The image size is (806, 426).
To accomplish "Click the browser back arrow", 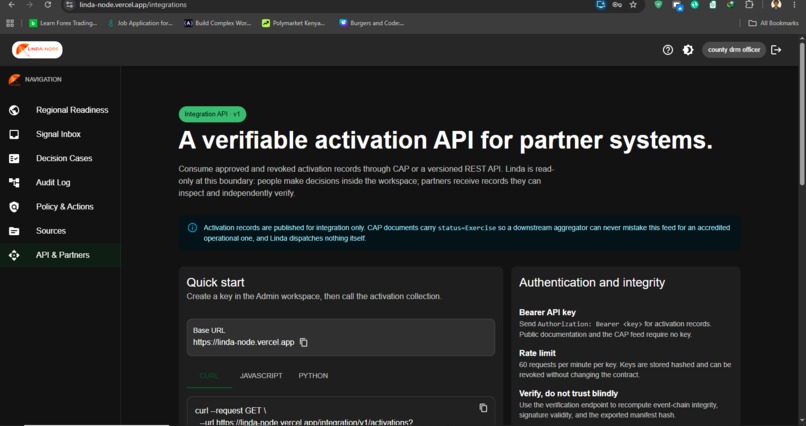I will 11,5.
